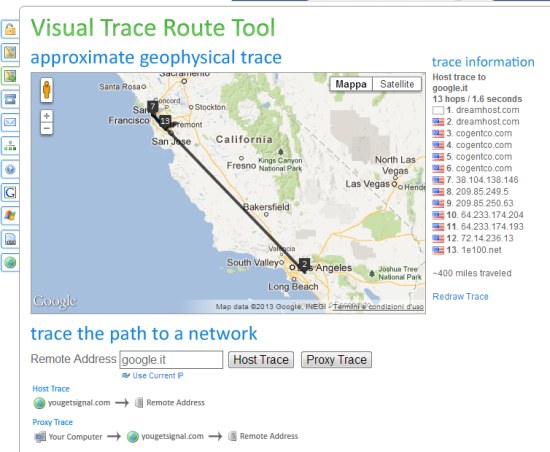Screen dimensions: 550x452
Task: Click hop marker 7 near San Francisco
Action: [153, 106]
